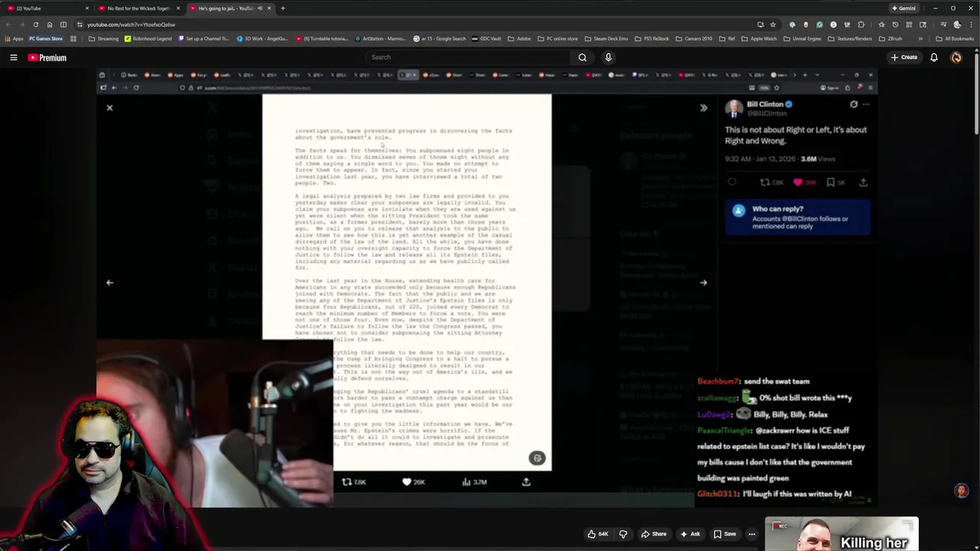
Task: Open Textures/Renders bookmarks folder
Action: (x=850, y=38)
